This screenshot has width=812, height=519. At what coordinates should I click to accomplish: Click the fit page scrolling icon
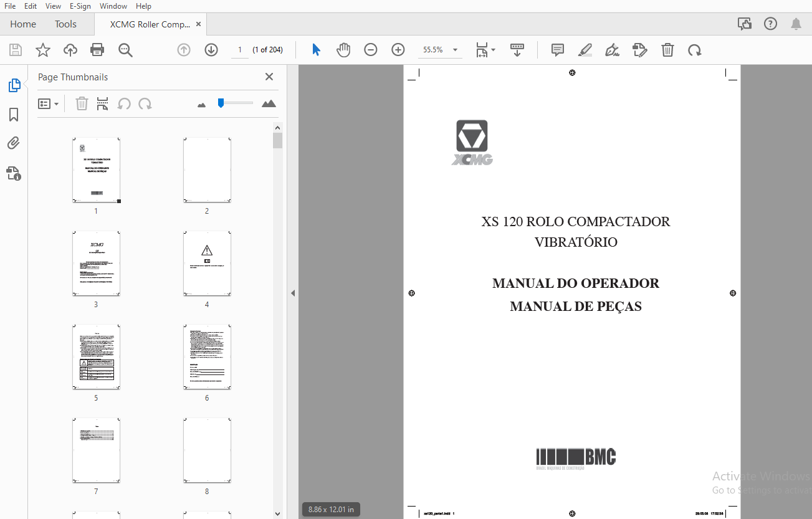click(x=482, y=50)
